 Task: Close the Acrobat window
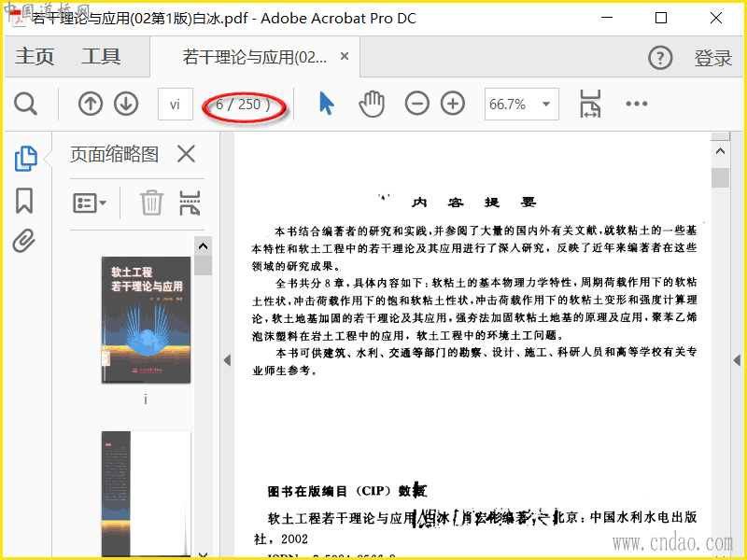(x=716, y=18)
